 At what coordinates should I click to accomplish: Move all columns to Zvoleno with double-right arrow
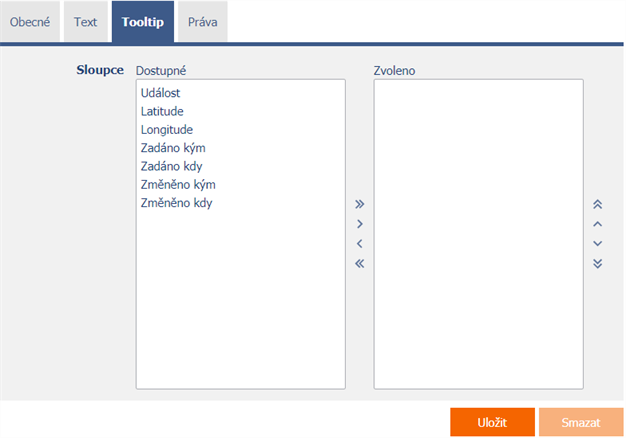[x=359, y=204]
